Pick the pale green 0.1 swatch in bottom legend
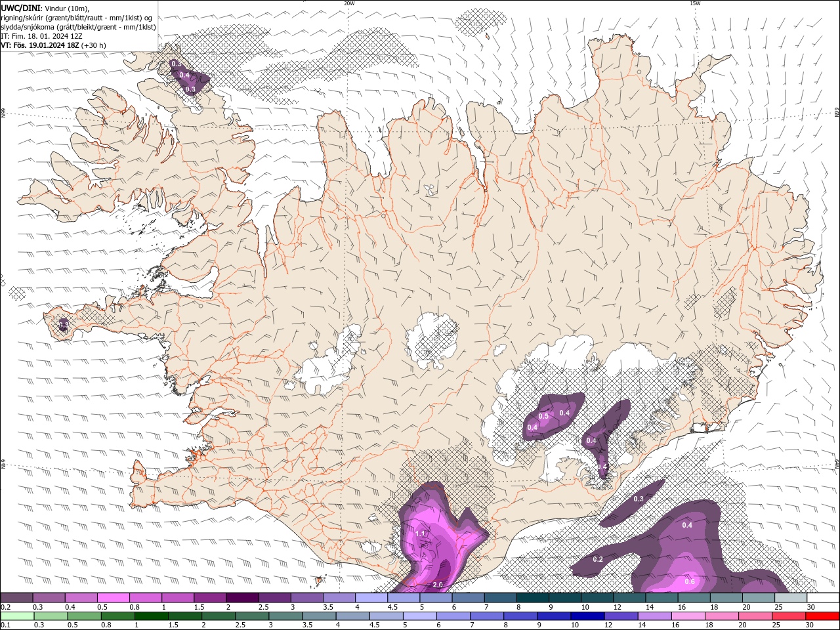Screen dimensions: 840x630 pyautogui.click(x=17, y=616)
